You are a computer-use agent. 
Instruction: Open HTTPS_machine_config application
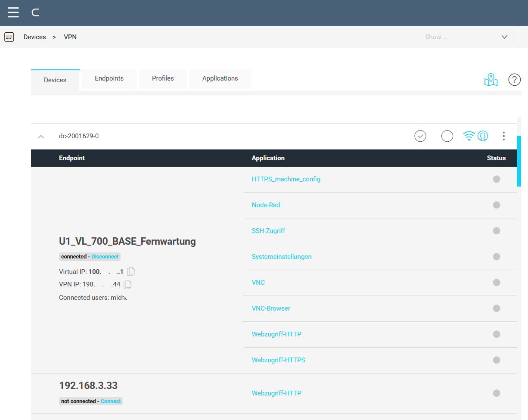tap(286, 179)
